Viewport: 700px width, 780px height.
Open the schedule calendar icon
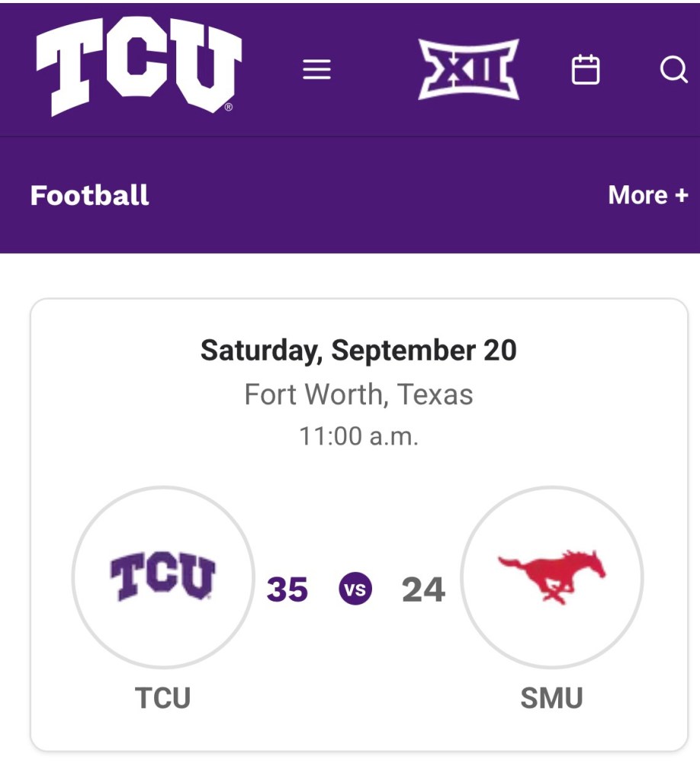point(586,70)
